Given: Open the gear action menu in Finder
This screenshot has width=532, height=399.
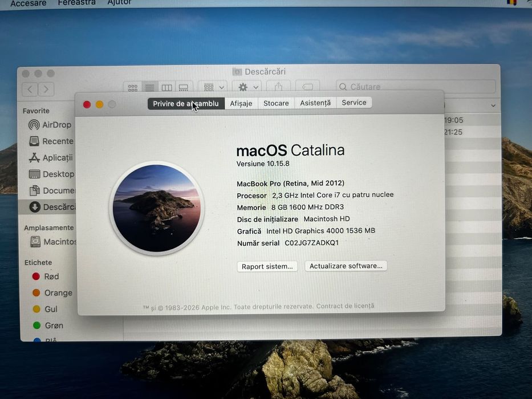Looking at the screenshot, I should point(247,87).
